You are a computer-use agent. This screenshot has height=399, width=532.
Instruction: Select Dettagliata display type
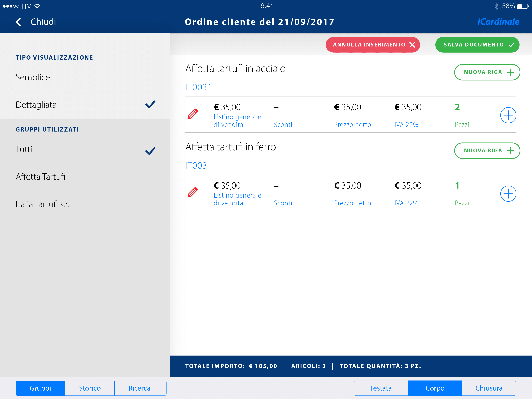(x=86, y=105)
